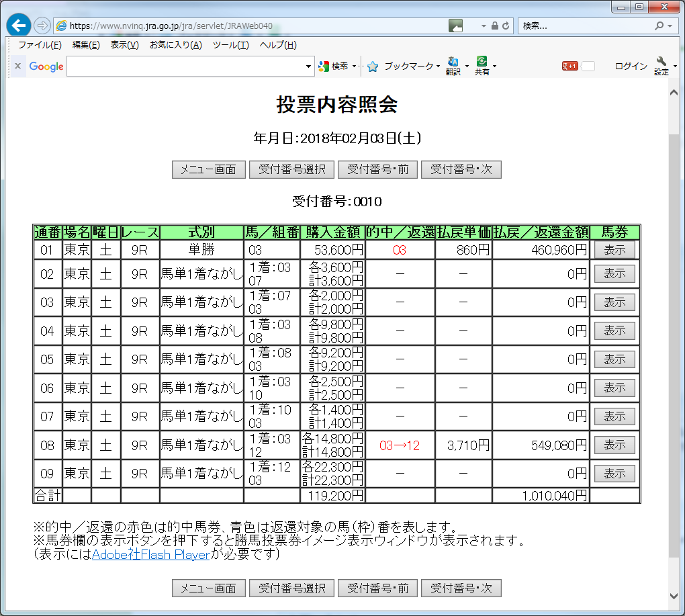Open the address bar autocomplete dropdown arrow
This screenshot has height=616, width=685.
[x=484, y=26]
